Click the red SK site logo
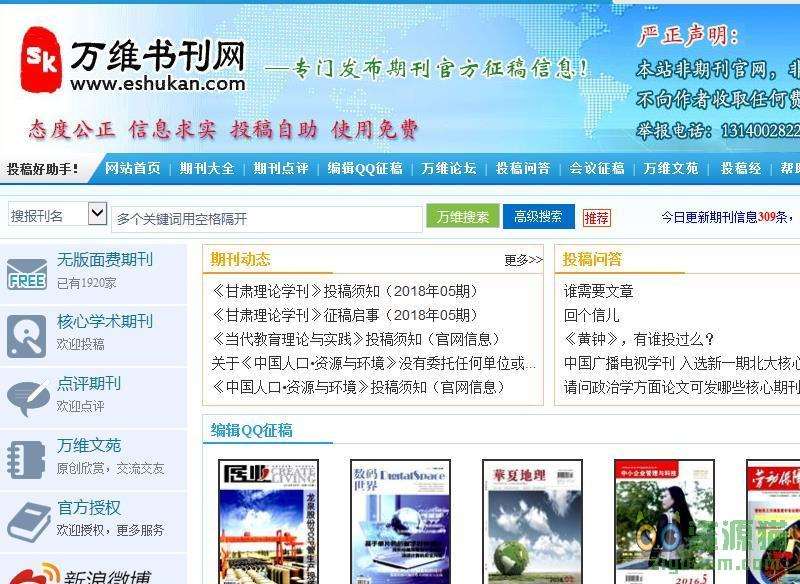 tap(41, 60)
